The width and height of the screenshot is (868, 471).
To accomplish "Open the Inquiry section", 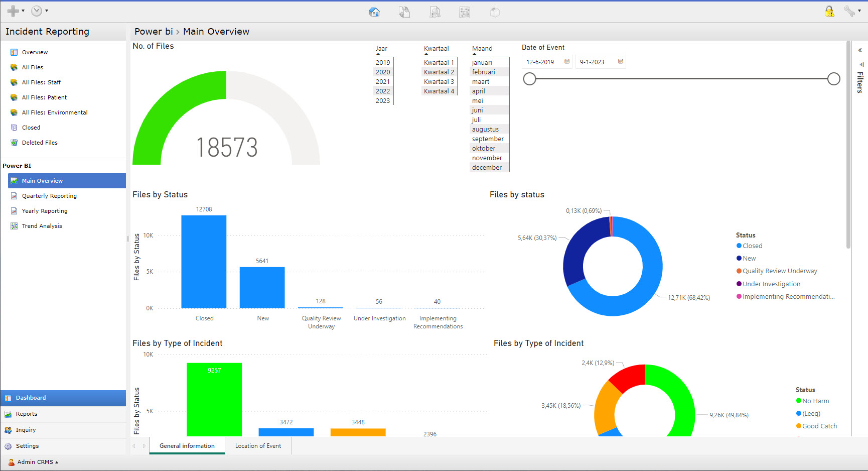I will (25, 429).
